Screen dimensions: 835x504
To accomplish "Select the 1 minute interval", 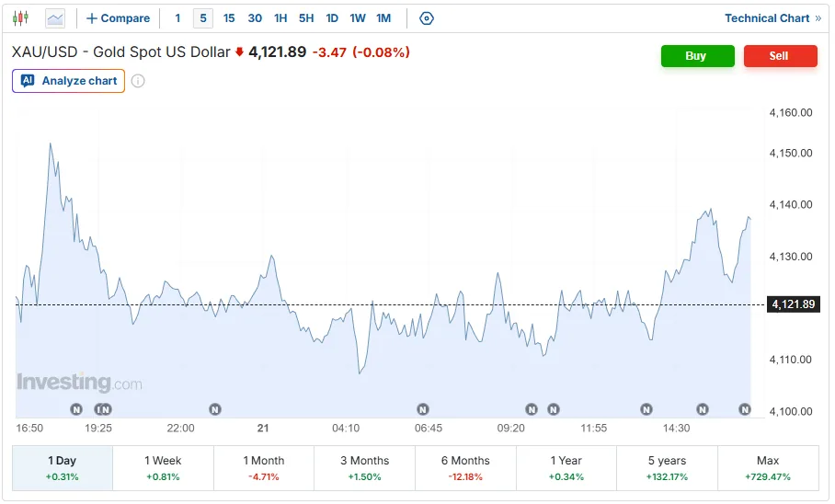I will pyautogui.click(x=177, y=18).
